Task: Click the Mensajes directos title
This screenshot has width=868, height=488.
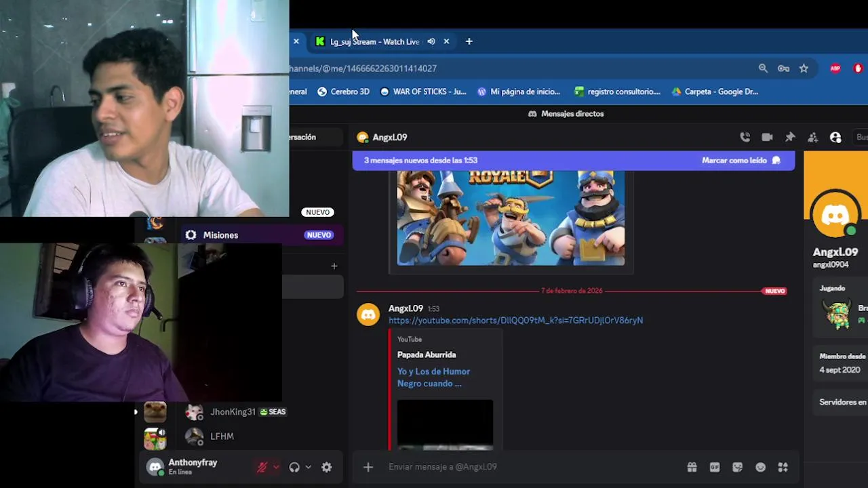Action: tap(572, 114)
